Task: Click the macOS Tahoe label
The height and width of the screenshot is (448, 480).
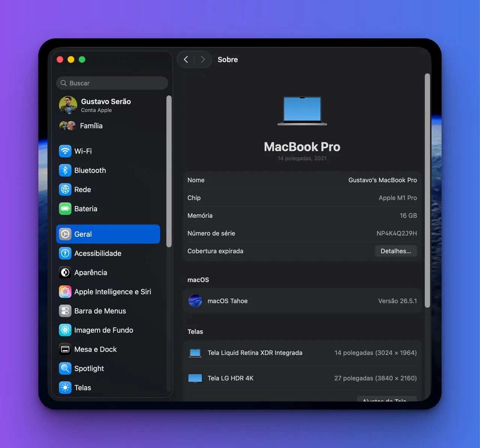Action: coord(227,301)
